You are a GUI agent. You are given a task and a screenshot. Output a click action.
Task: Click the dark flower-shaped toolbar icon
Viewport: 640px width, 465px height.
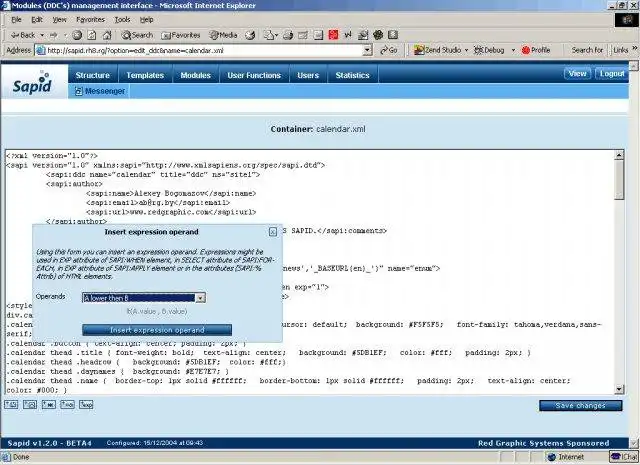pos(378,35)
